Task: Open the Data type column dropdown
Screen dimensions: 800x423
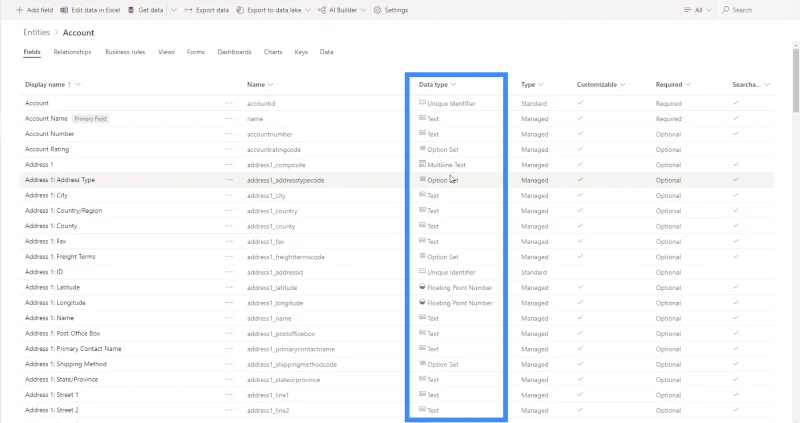Action: tap(454, 85)
